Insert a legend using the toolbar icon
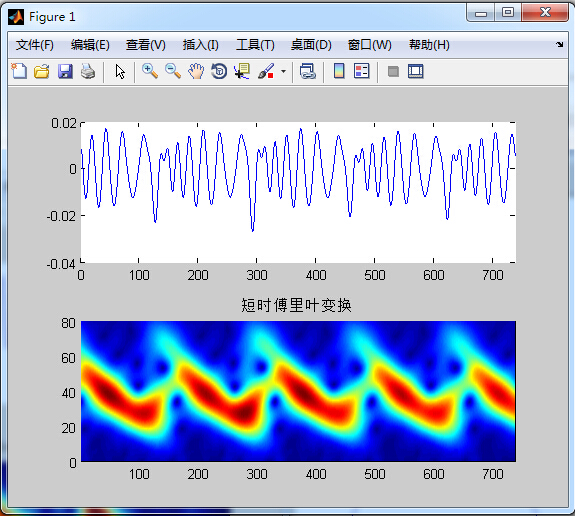 pos(362,71)
